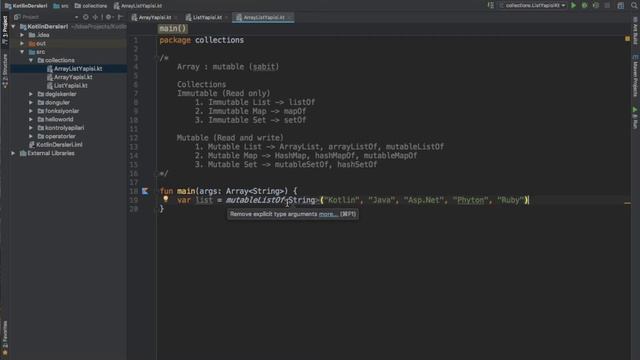Image resolution: width=640 pixels, height=360 pixels.
Task: Open Project Structure icon in top toolbar
Action: [620, 5]
